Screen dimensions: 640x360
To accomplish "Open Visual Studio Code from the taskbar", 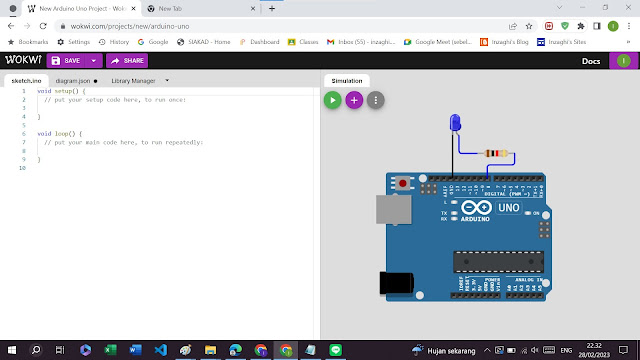I will point(160,350).
